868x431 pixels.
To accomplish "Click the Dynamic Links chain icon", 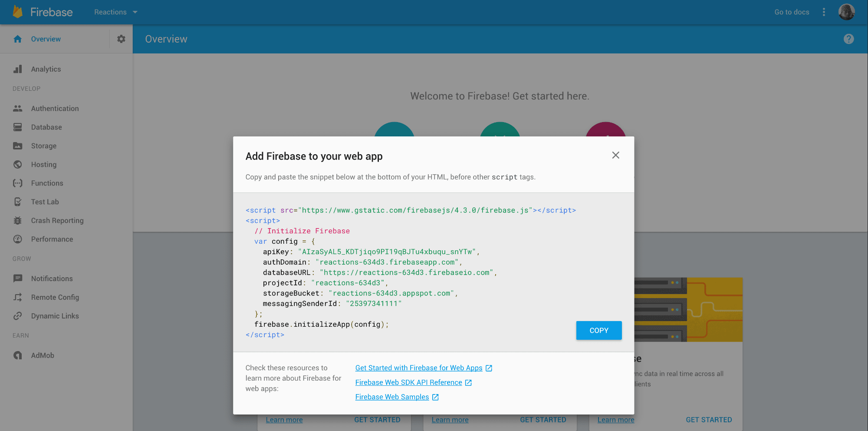I will pos(18,316).
